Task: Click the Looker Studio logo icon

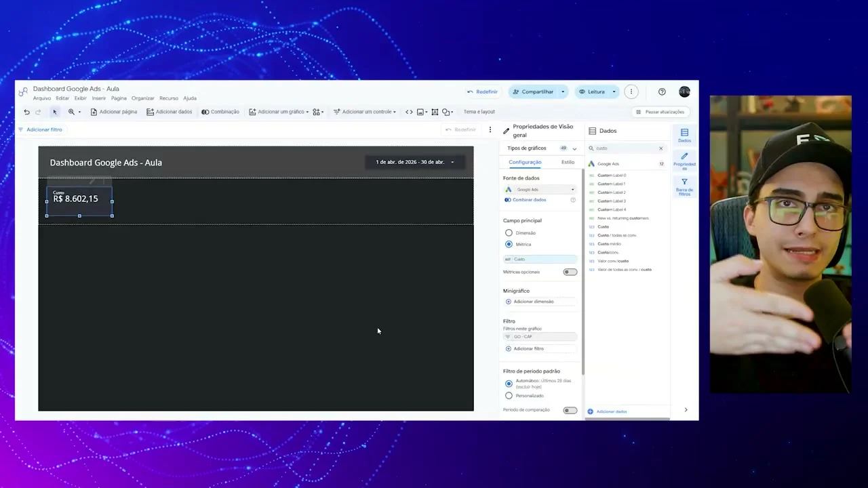Action: coord(24,91)
